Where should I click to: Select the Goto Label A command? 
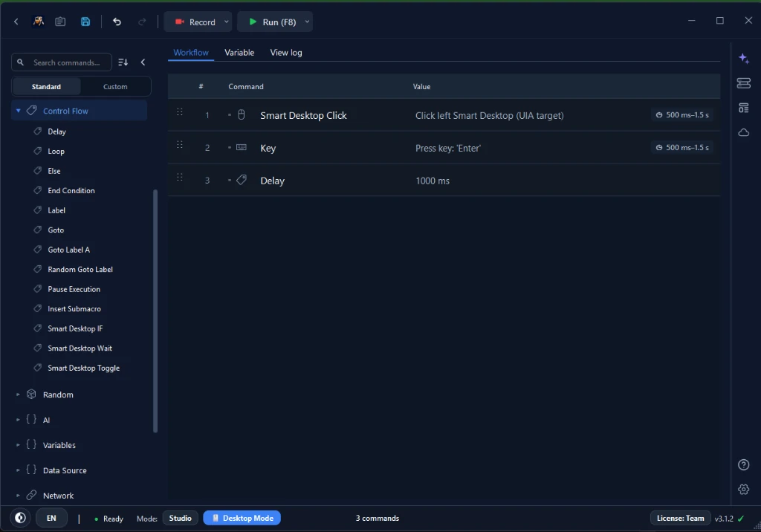tap(69, 250)
